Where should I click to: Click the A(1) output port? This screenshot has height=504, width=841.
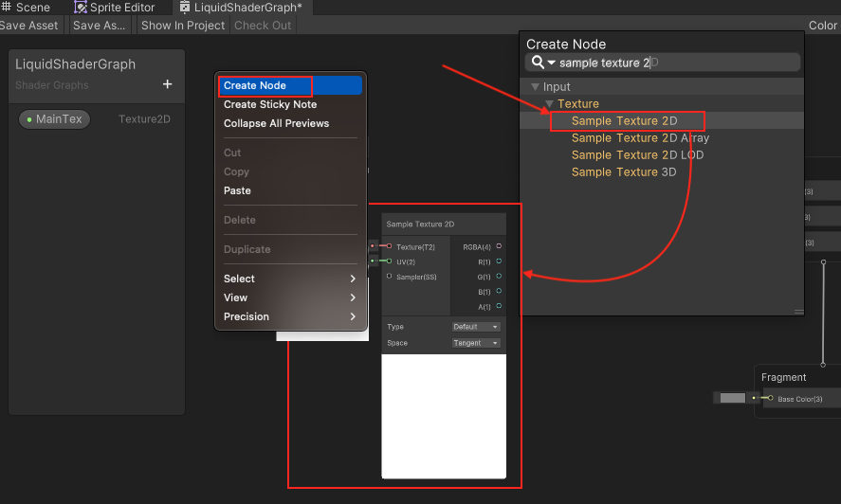[x=499, y=307]
